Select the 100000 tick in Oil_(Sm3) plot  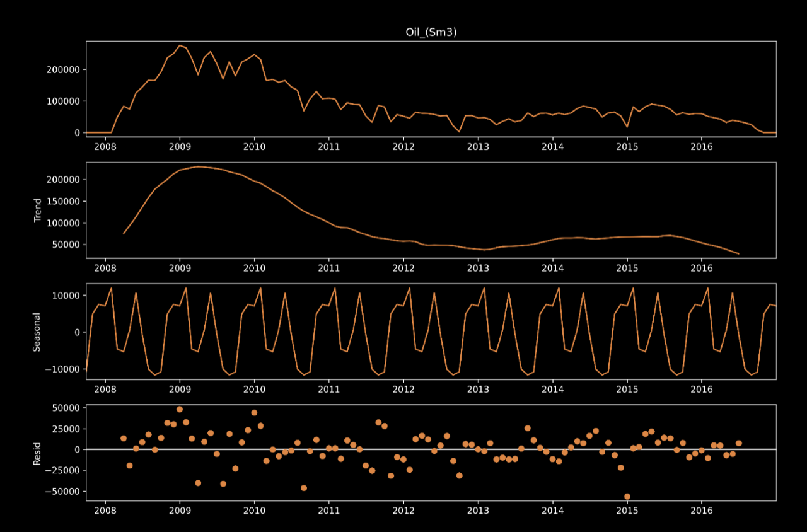pos(63,101)
